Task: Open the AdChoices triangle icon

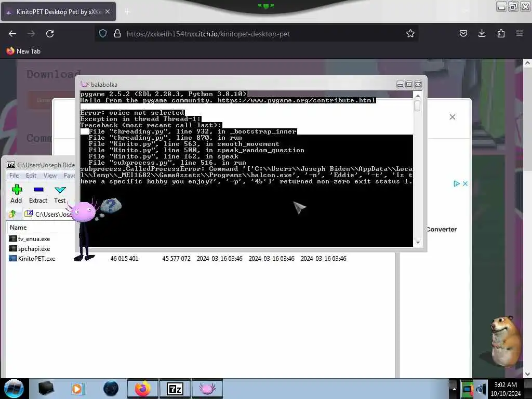Action: (x=457, y=183)
